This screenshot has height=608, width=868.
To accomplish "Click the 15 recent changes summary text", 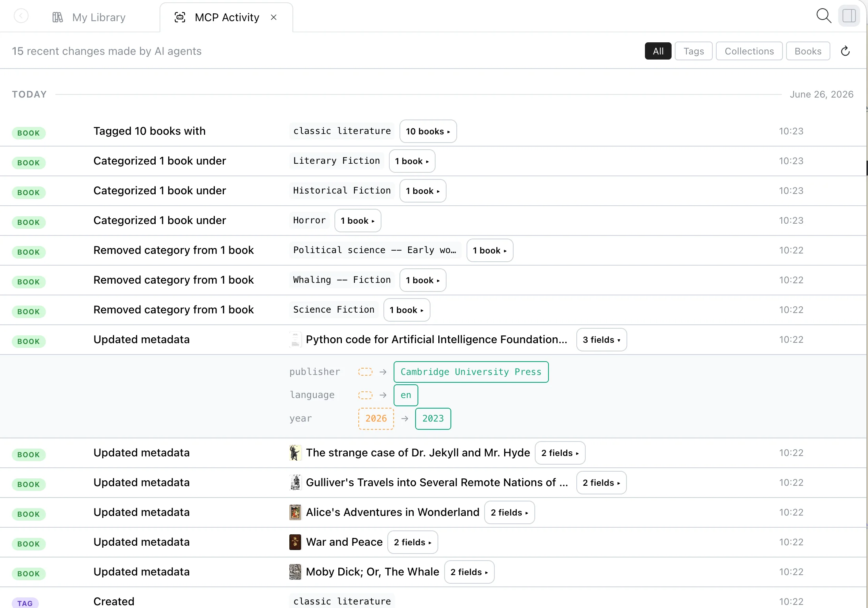I will pos(107,51).
